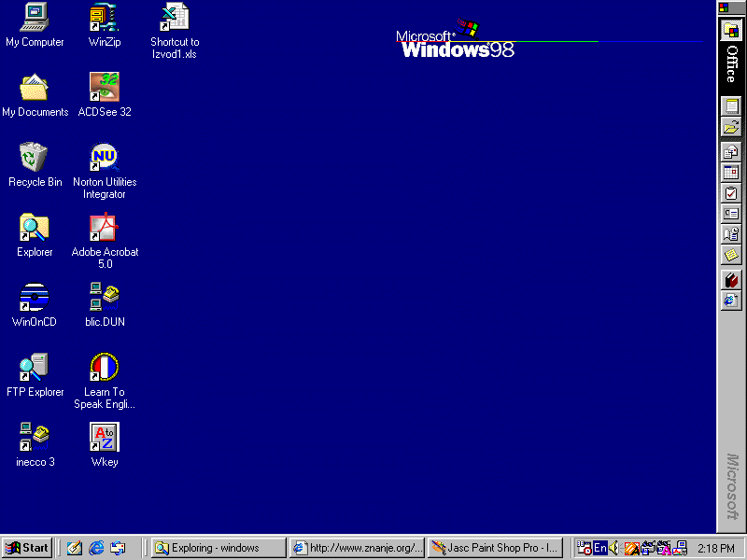Select the ACDSee 32 shortcut
The height and width of the screenshot is (560, 747).
click(x=105, y=87)
